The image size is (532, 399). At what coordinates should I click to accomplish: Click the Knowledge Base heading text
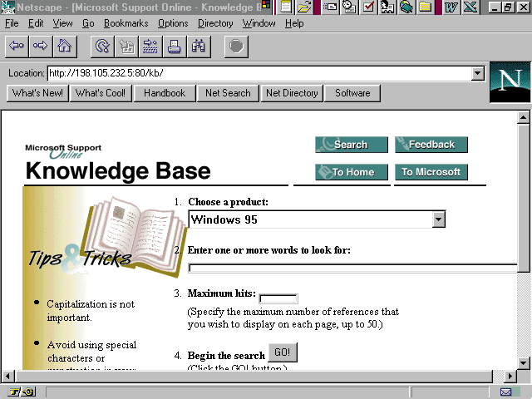pyautogui.click(x=118, y=170)
